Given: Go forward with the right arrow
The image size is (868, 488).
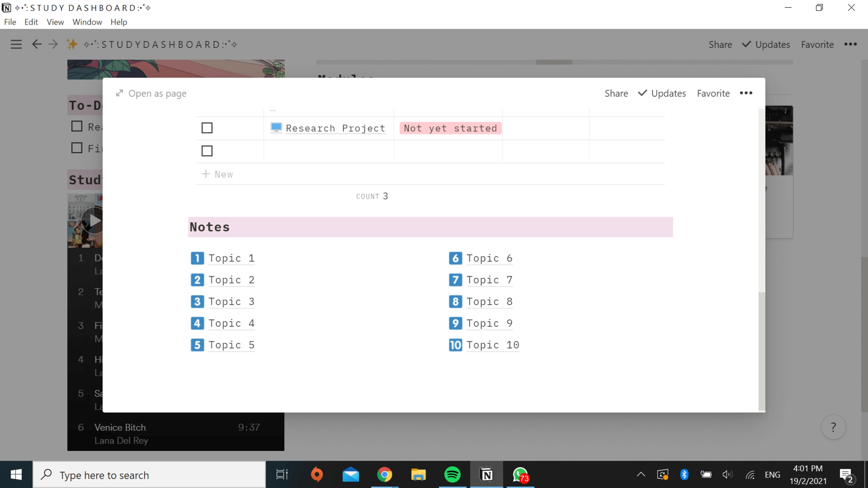Looking at the screenshot, I should [x=53, y=44].
